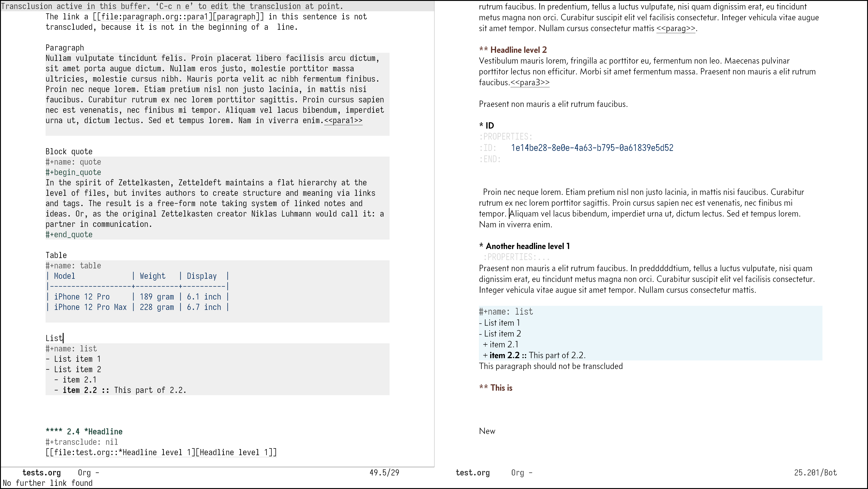Collapse the '* ID' headline
The width and height of the screenshot is (868, 489).
coord(487,126)
